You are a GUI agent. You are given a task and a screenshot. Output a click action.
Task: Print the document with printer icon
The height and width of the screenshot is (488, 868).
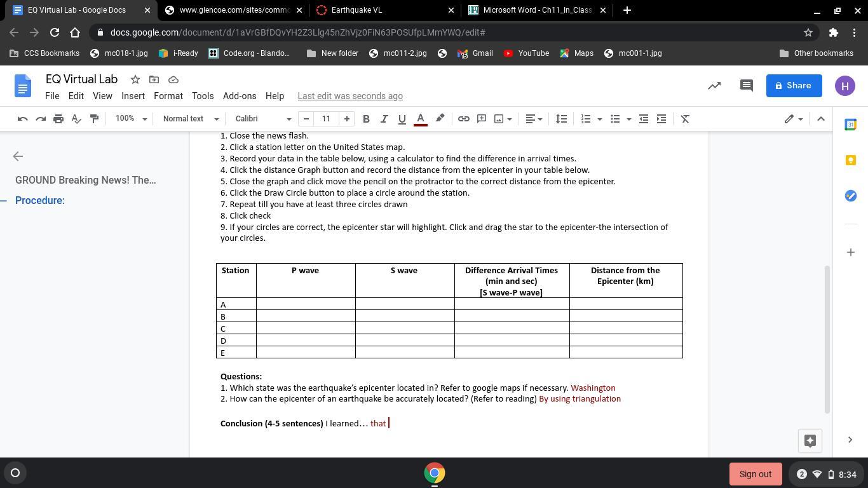(x=58, y=119)
